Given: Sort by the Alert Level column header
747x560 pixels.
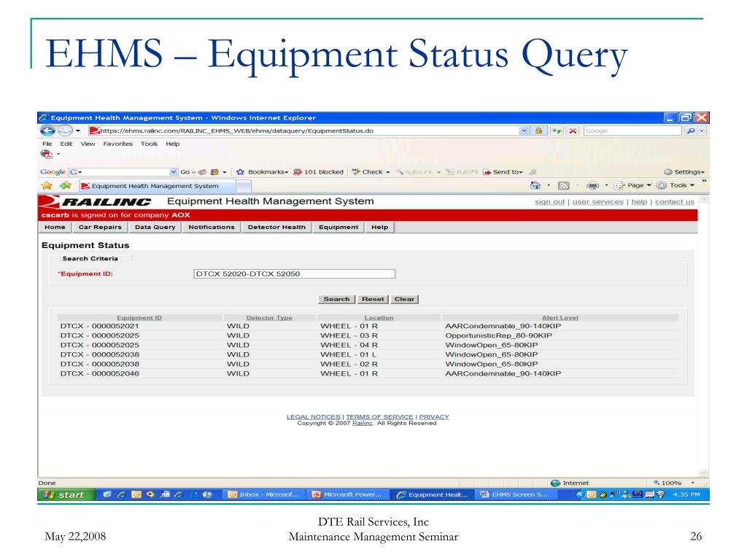Looking at the screenshot, I should click(x=560, y=318).
